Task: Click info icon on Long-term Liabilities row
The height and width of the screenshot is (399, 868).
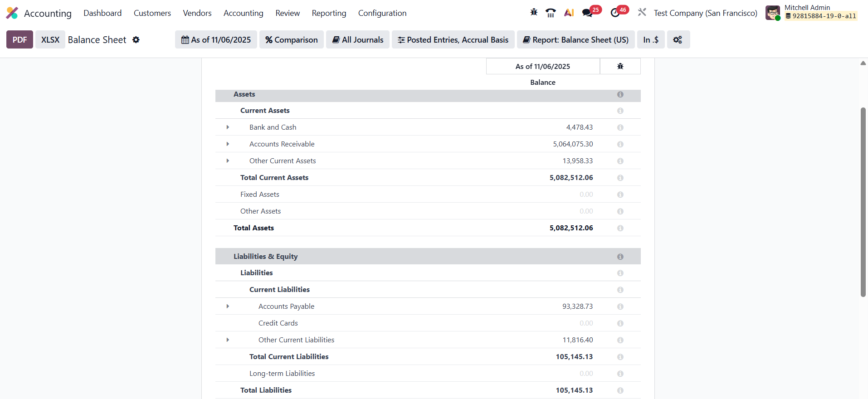Action: tap(620, 374)
